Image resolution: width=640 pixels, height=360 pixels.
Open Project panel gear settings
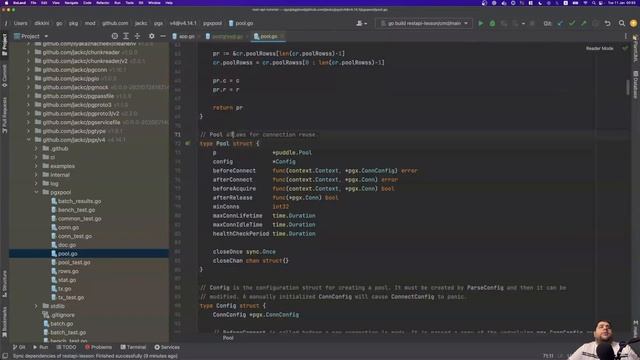coord(151,36)
